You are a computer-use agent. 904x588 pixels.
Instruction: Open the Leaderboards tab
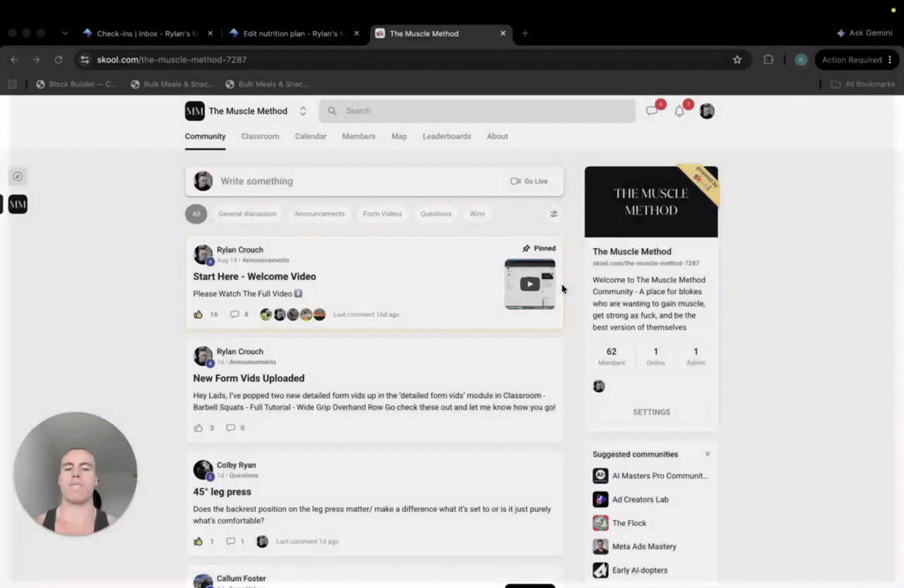(x=447, y=137)
